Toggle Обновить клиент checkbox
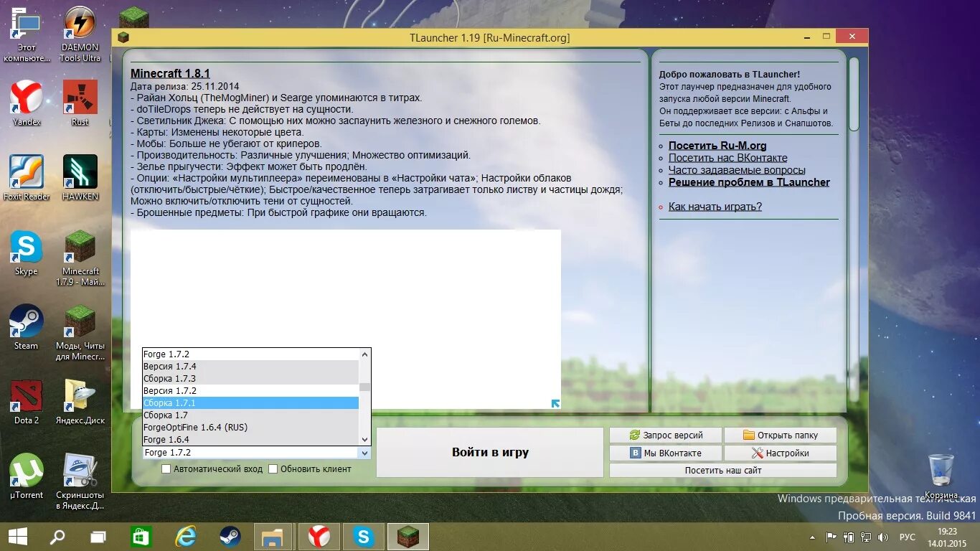This screenshot has height=551, width=980. point(273,469)
